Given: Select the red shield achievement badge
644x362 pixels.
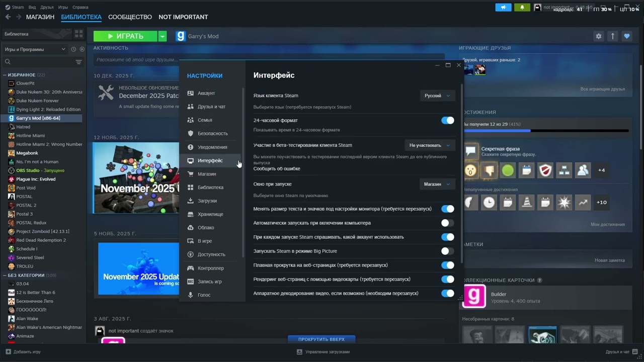Looking at the screenshot, I should point(545,170).
